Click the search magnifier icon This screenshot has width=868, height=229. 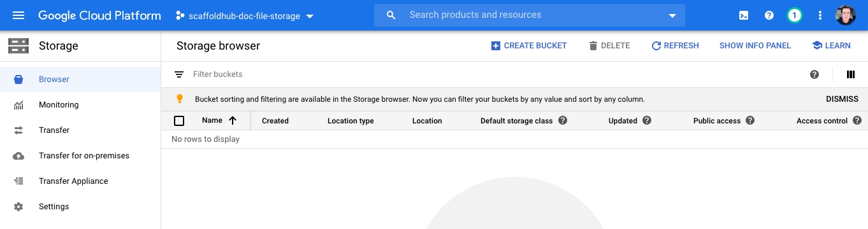(391, 15)
